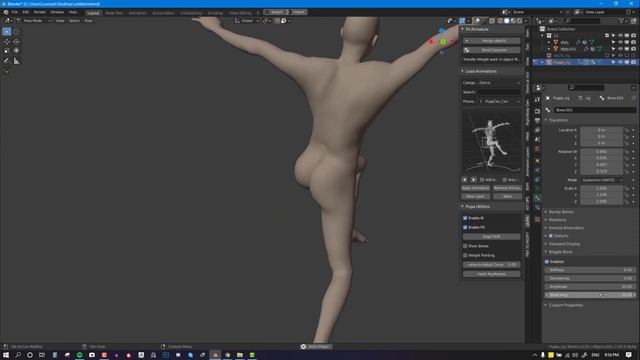
Task: Open the Global transform orientation dropdown
Action: [x=247, y=21]
